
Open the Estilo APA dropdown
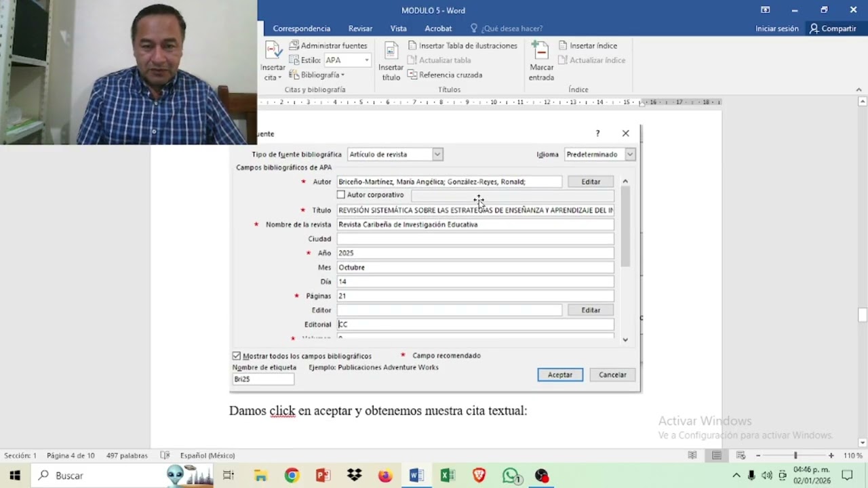point(367,60)
